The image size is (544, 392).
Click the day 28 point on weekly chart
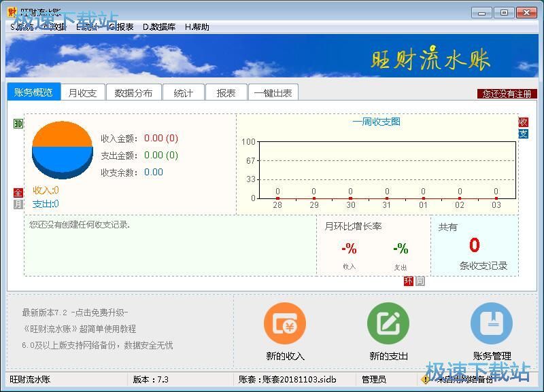coord(277,198)
